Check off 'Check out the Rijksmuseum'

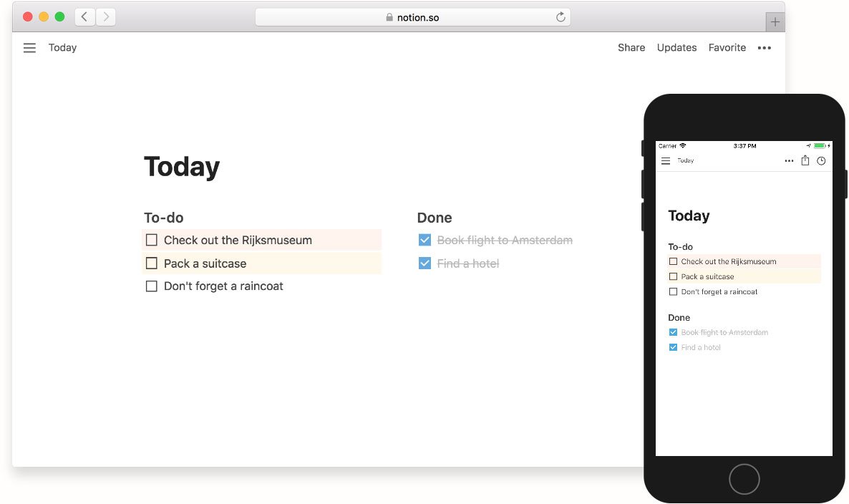click(152, 240)
